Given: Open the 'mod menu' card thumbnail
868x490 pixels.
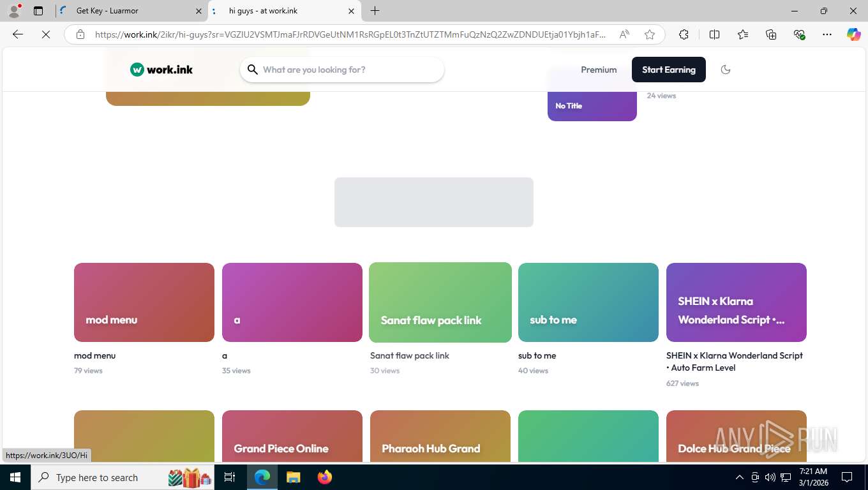Looking at the screenshot, I should (144, 302).
